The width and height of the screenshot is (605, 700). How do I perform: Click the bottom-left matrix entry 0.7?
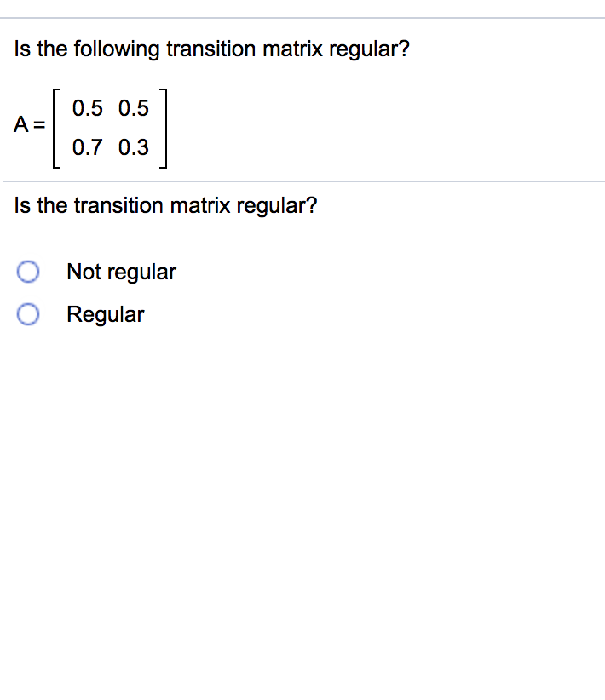pyautogui.click(x=87, y=147)
